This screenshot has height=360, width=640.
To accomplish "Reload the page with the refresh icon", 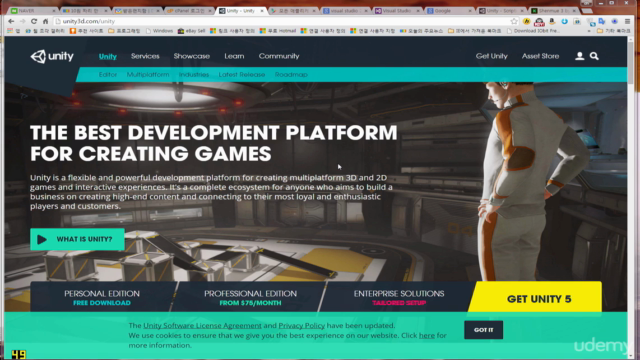I will pos(34,21).
